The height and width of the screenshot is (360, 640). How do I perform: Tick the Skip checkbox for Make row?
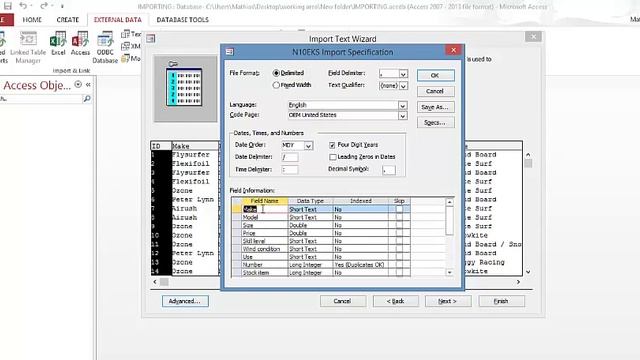click(x=399, y=209)
